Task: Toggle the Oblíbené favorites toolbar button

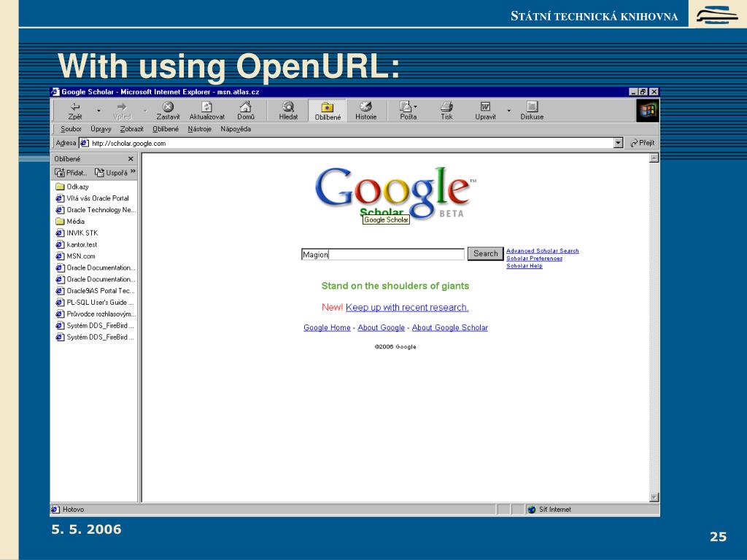Action: pyautogui.click(x=328, y=111)
